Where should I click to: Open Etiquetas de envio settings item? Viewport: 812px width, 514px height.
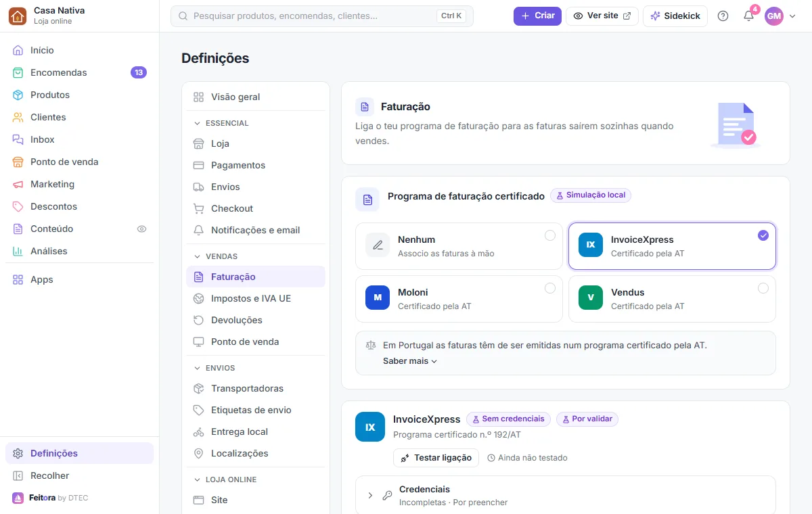coord(256,410)
